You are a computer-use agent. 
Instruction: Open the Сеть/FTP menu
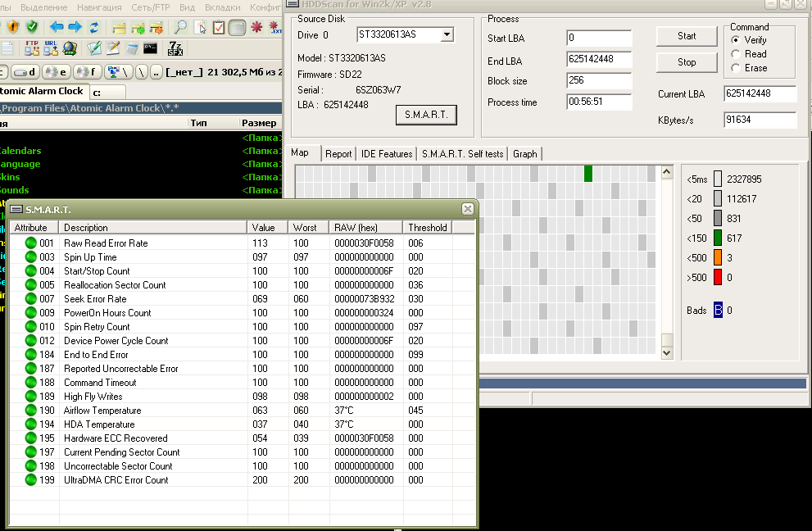pyautogui.click(x=150, y=7)
